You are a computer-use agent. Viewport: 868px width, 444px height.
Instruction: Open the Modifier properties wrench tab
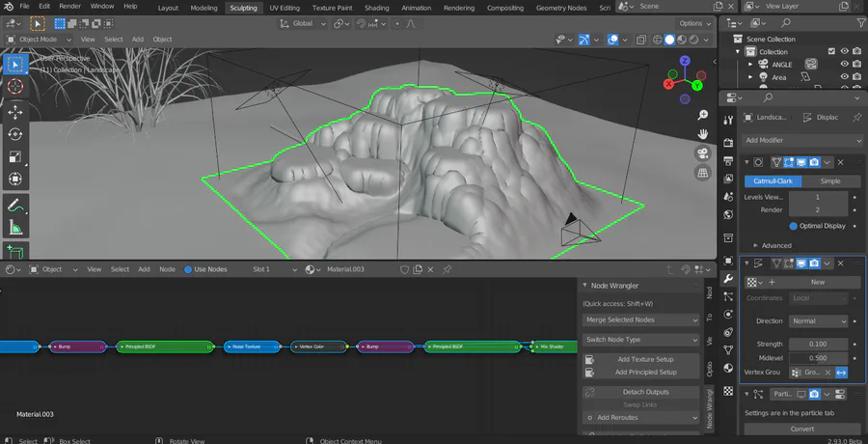728,279
